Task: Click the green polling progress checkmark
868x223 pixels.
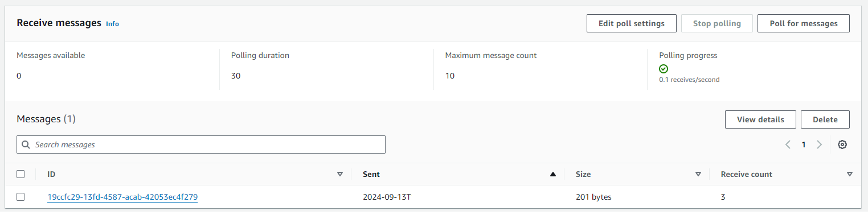Action: click(664, 69)
